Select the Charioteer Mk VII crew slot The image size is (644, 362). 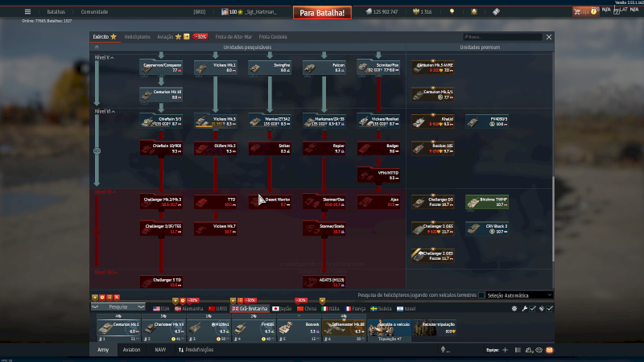click(163, 328)
